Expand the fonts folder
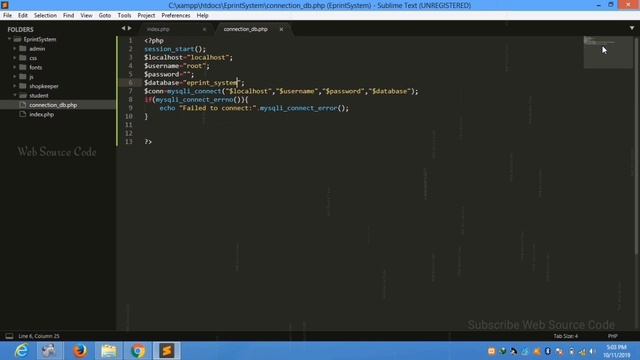Viewport: 640px width, 360px height. click(x=15, y=67)
